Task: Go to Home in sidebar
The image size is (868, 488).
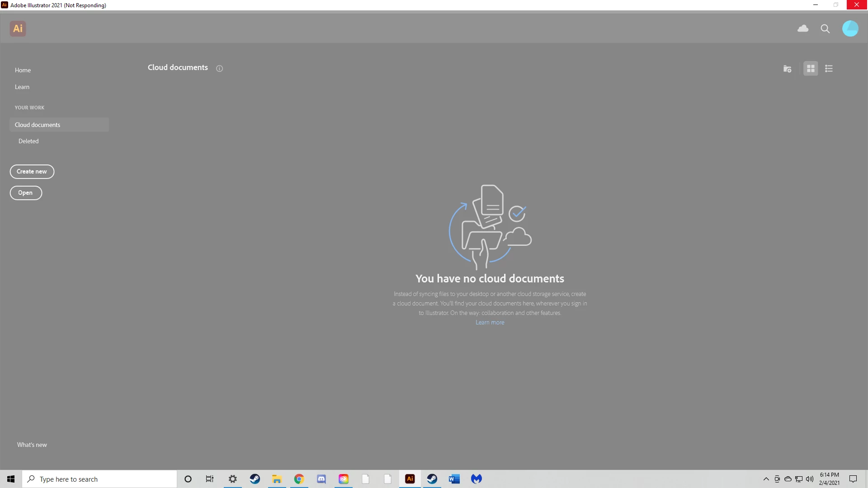Action: click(x=23, y=70)
